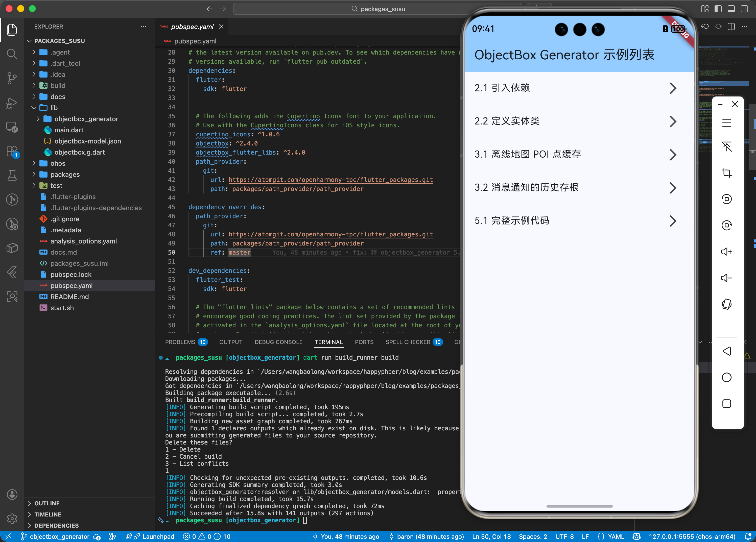
Task: Open the Search view in activity bar
Action: 12,54
